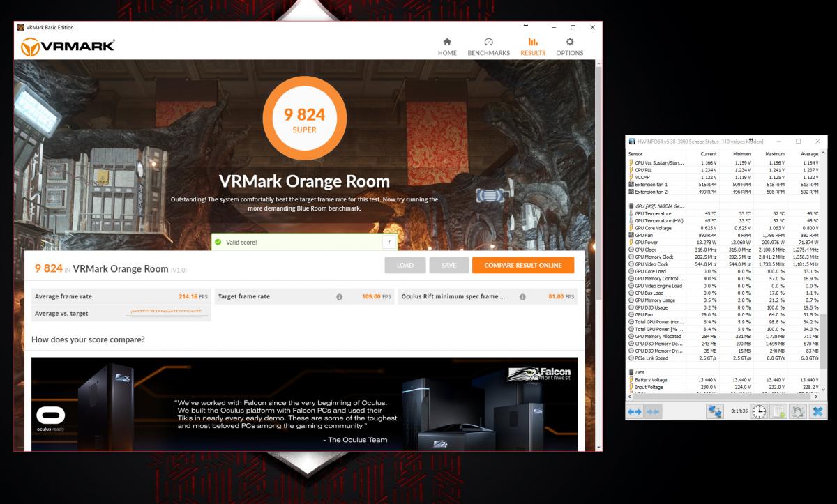Click VRMark window scrollbar up arrow
This screenshot has width=837, height=504.
click(x=598, y=63)
